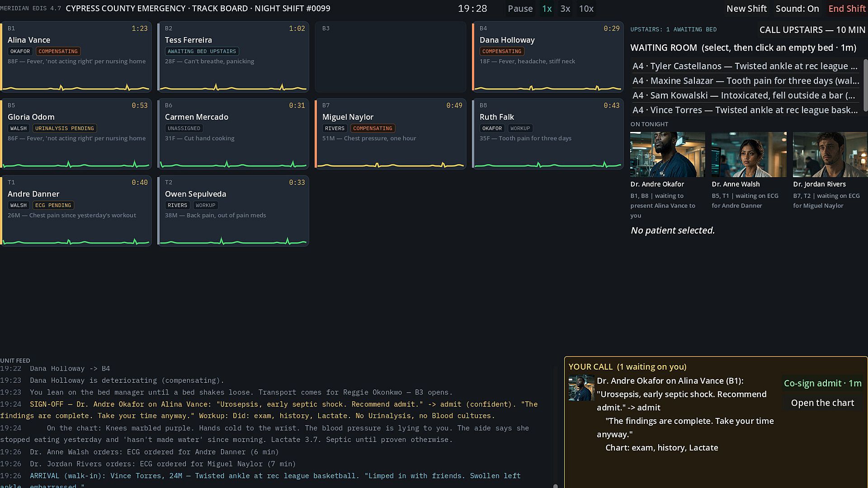Click the empty bed B3
This screenshot has height=488, width=868.
391,56
